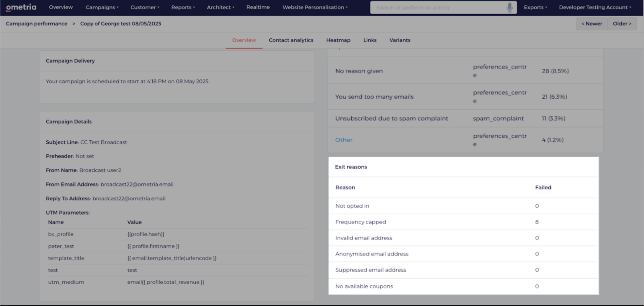Viewport: 644px width, 306px height.
Task: Switch to the Contact analytics tab
Action: pos(291,40)
